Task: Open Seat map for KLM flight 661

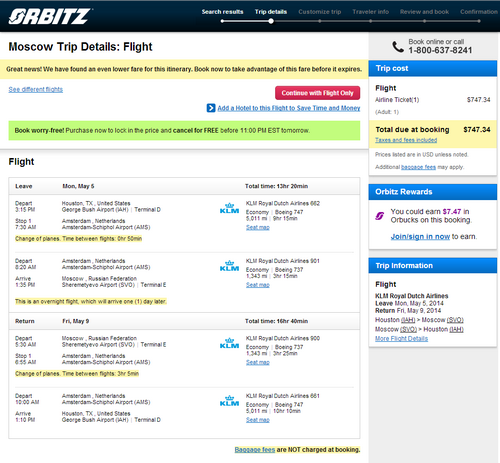Action: [258, 420]
